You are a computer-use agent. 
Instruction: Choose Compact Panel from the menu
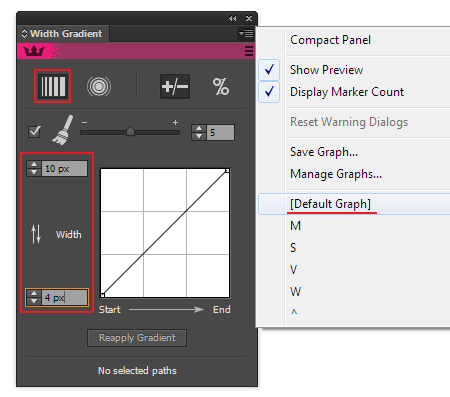(330, 40)
